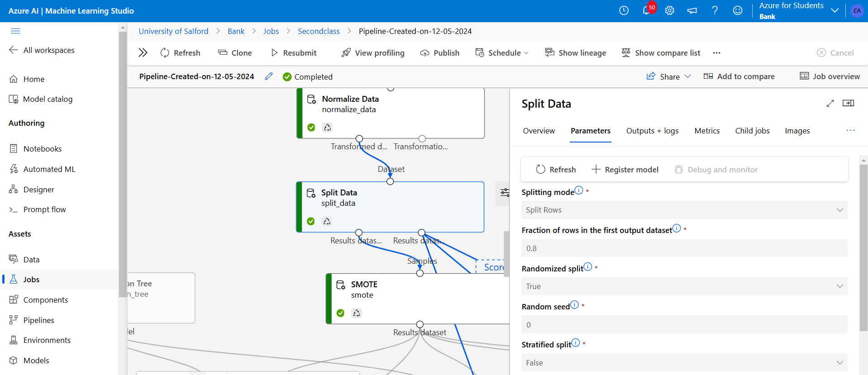The image size is (868, 375).
Task: Open the Images tab
Action: click(797, 131)
